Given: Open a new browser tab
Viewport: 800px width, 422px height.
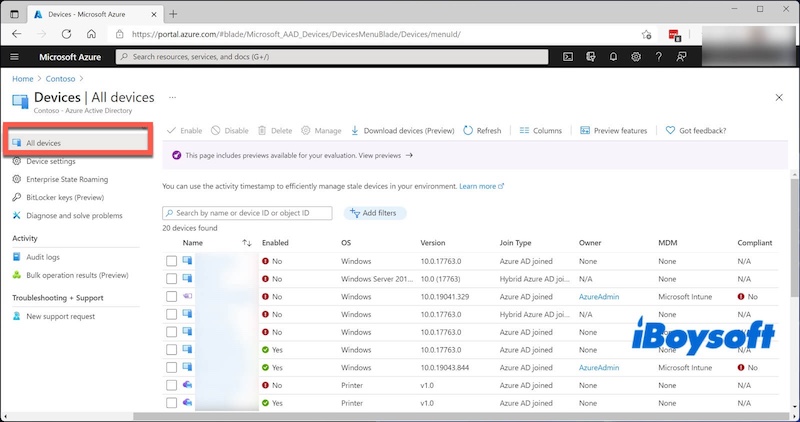Looking at the screenshot, I should pyautogui.click(x=173, y=14).
